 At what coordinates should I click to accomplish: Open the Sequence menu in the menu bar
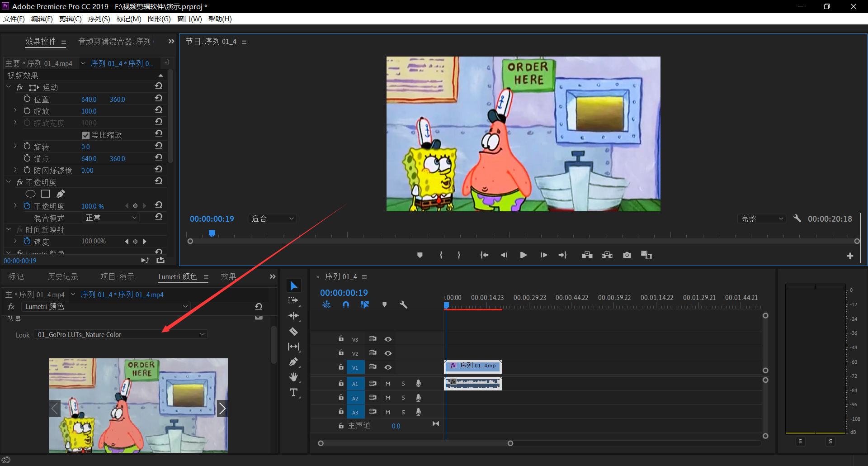(99, 19)
